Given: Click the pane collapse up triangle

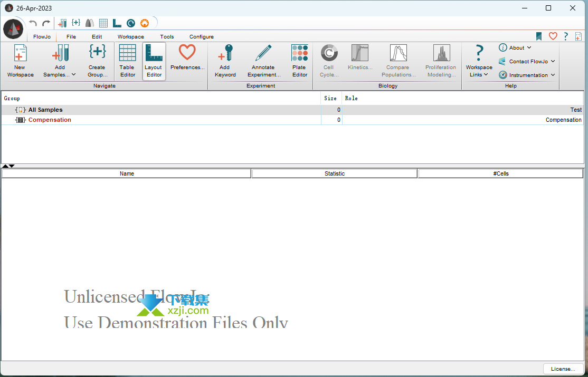Looking at the screenshot, I should [x=5, y=166].
